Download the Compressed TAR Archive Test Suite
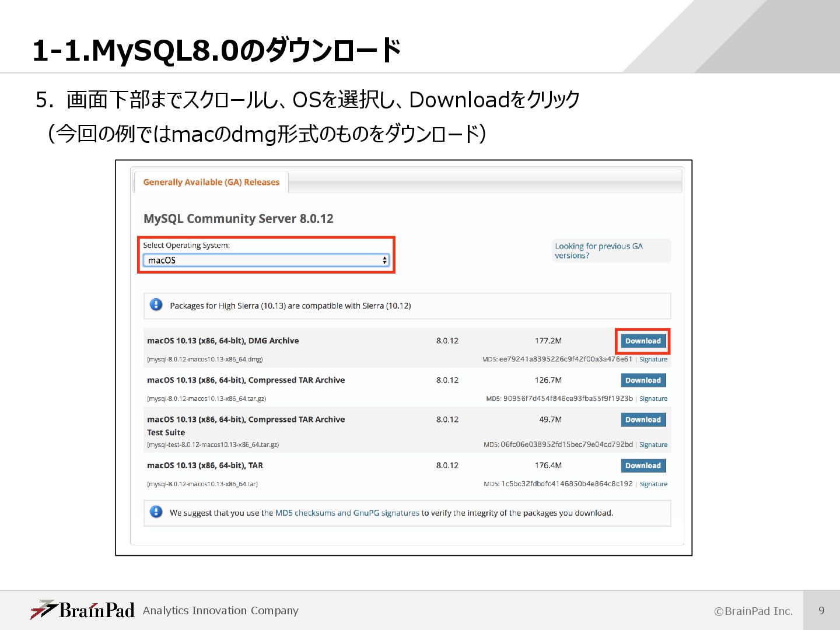The image size is (840, 630). (643, 419)
